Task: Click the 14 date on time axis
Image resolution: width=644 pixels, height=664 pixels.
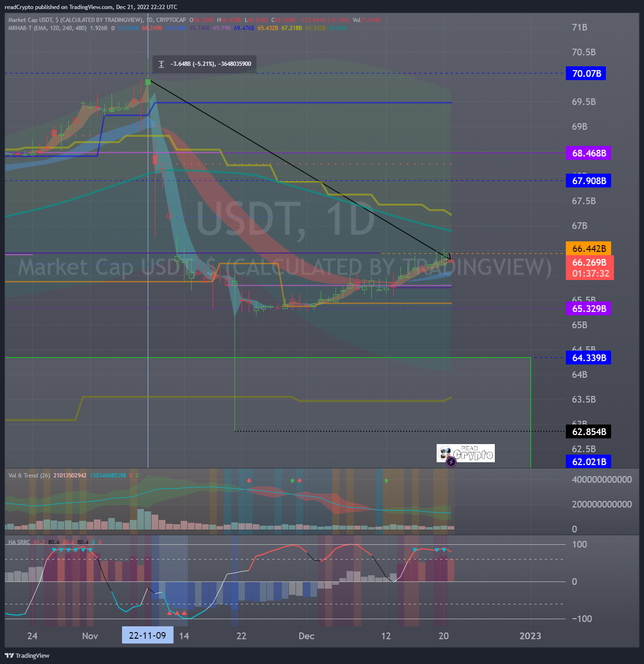Action: tap(184, 636)
